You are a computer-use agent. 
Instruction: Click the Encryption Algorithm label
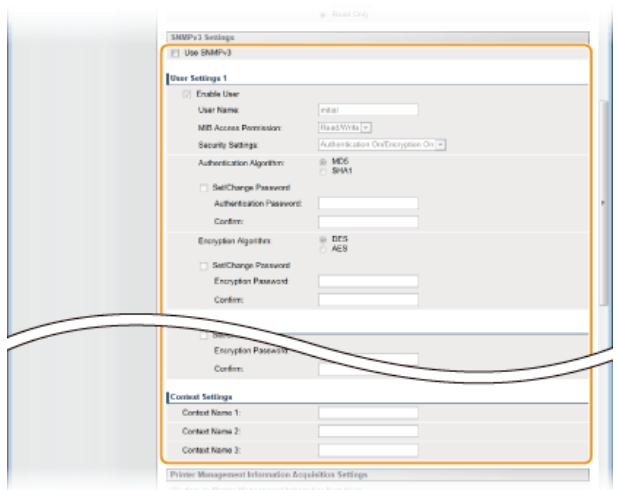pos(234,241)
